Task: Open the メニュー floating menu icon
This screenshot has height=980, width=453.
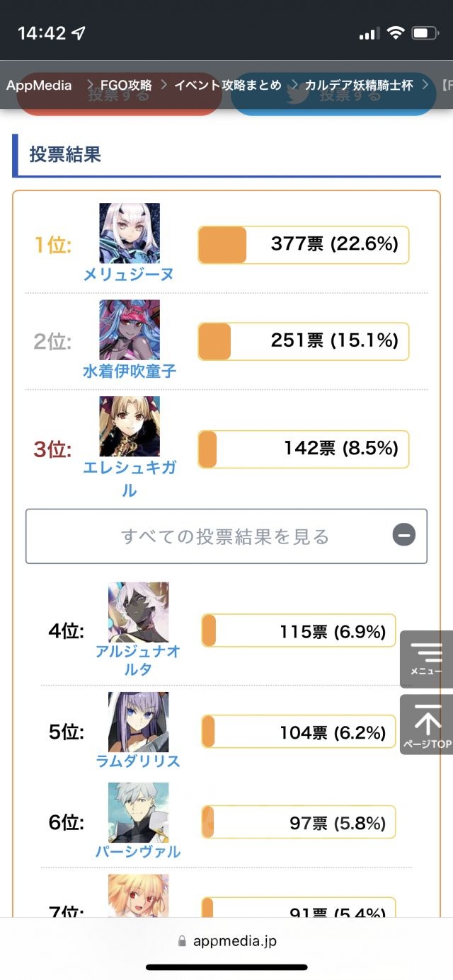Action: (x=426, y=659)
